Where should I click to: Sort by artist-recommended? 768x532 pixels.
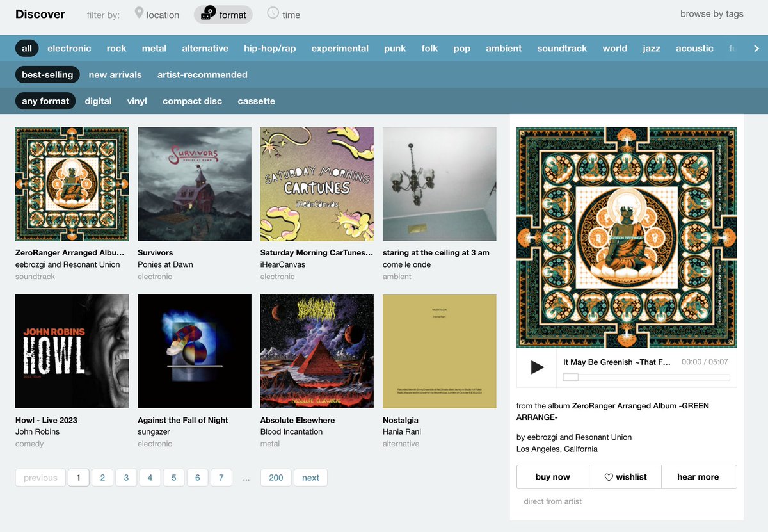[x=202, y=74]
